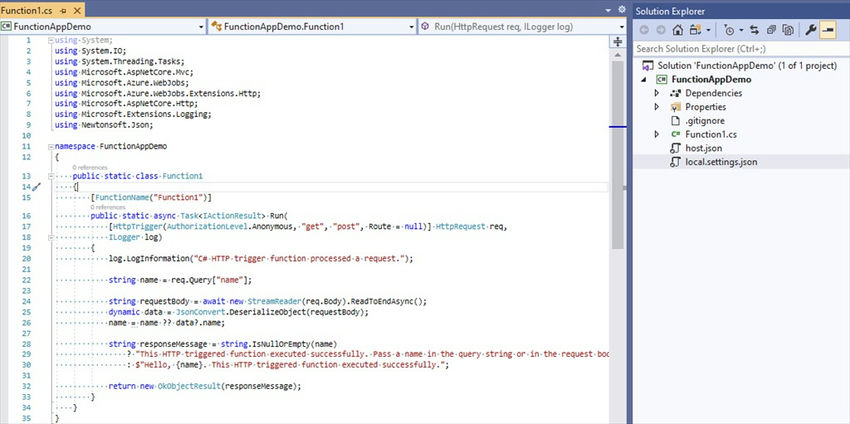Viewport: 850px width, 424px height.
Task: Collapse the Function1 class block
Action: pos(51,176)
